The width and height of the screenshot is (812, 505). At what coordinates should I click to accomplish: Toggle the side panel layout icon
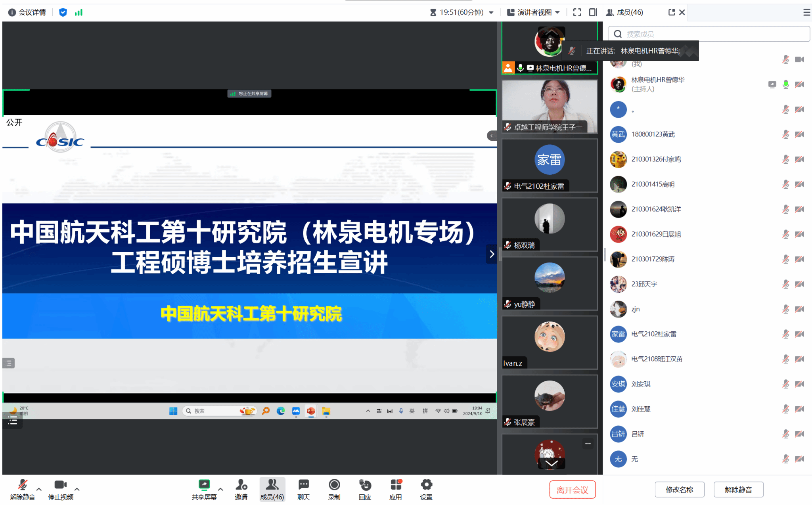[x=593, y=12]
